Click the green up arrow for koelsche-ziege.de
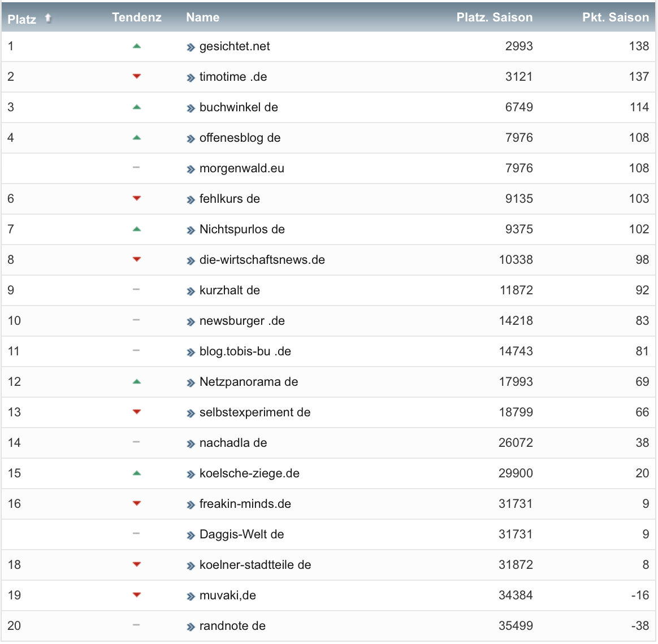658x644 pixels. coord(136,473)
